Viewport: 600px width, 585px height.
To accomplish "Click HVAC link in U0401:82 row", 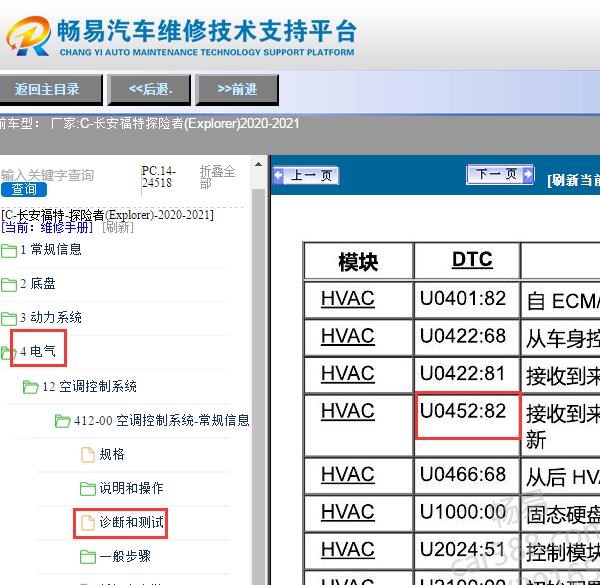I will [347, 299].
